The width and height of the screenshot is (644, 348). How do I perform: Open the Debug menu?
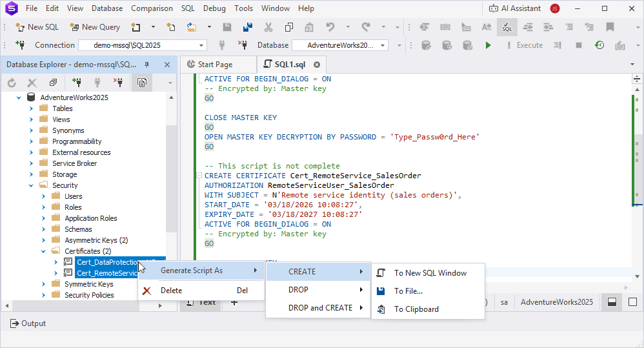(214, 8)
